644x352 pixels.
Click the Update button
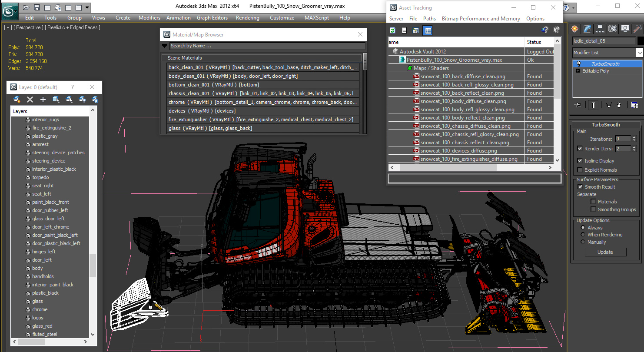click(605, 252)
